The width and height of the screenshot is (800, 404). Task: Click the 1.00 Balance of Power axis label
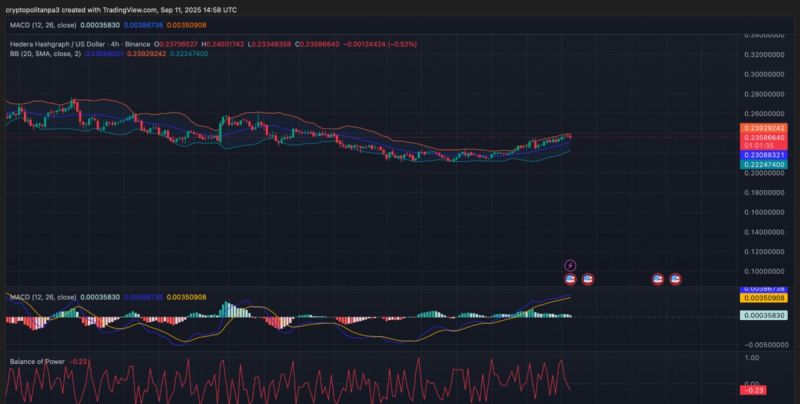click(x=752, y=358)
